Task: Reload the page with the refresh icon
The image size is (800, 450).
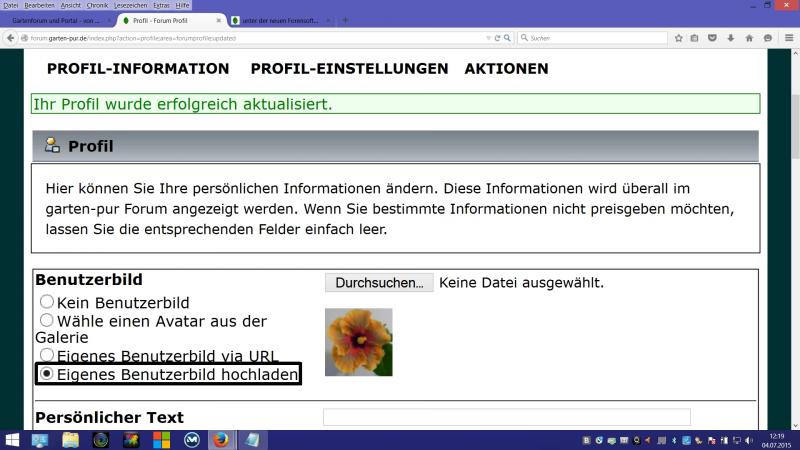Action: tap(497, 38)
